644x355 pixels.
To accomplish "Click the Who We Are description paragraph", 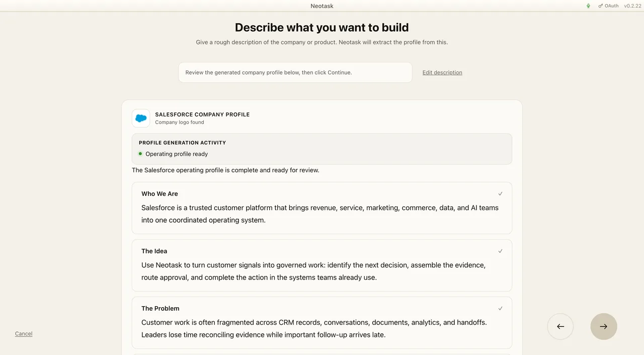I will [x=320, y=214].
